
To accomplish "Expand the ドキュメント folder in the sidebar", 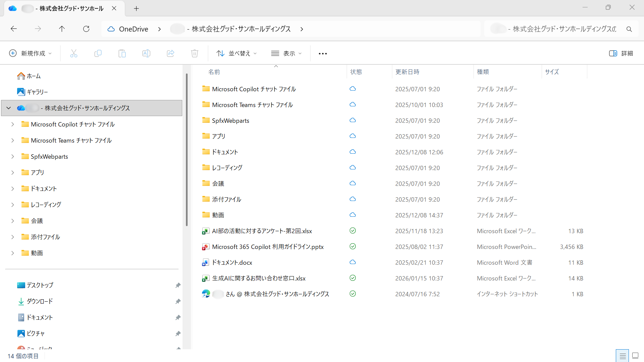I will tap(13, 188).
